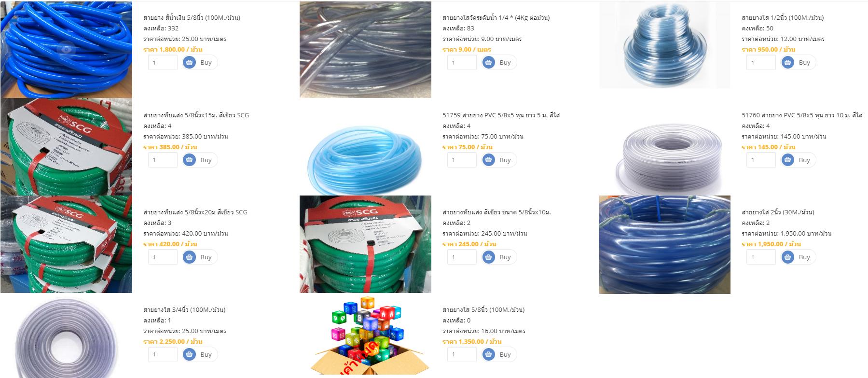Click basket icon for 51759 PVC hose 5m
This screenshot has height=378, width=868.
[489, 160]
